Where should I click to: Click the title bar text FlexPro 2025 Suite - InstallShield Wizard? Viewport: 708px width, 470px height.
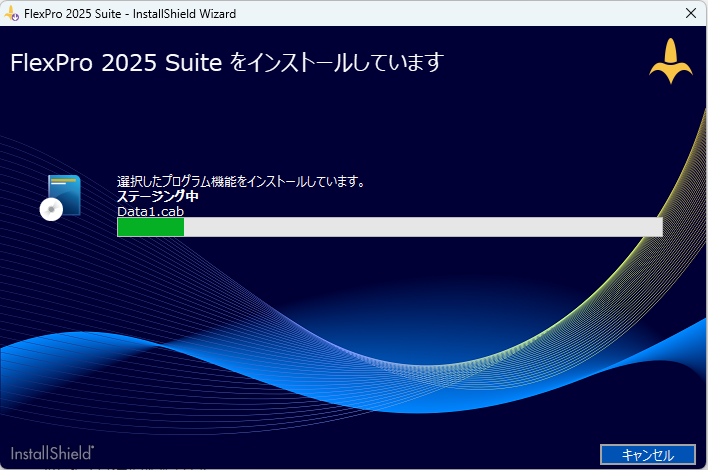tap(130, 14)
